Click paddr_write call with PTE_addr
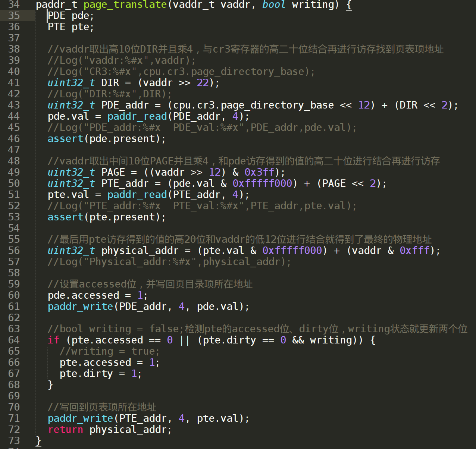Viewport: 476px width, 449px height. coord(148,418)
